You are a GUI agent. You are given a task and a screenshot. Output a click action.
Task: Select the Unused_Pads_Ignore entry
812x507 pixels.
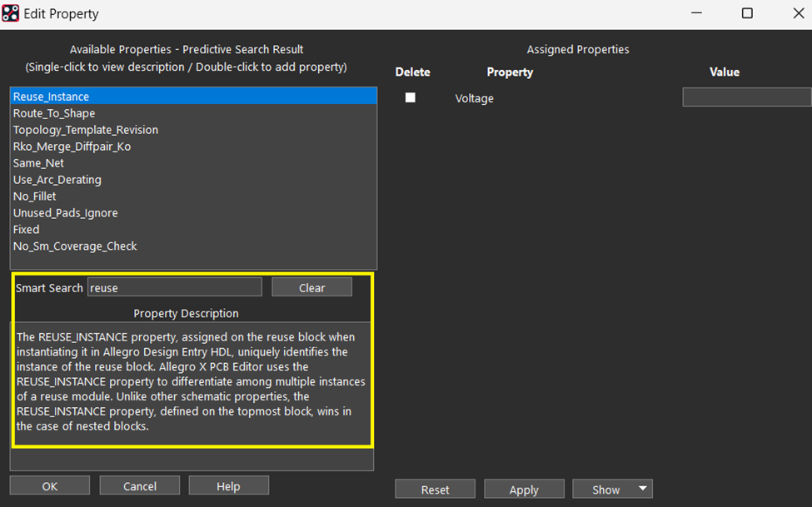66,213
